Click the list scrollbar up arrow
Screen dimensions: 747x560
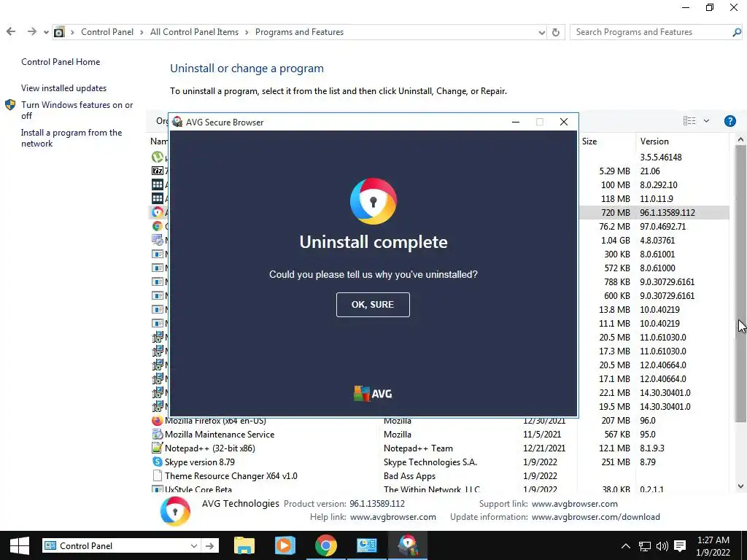coord(740,139)
